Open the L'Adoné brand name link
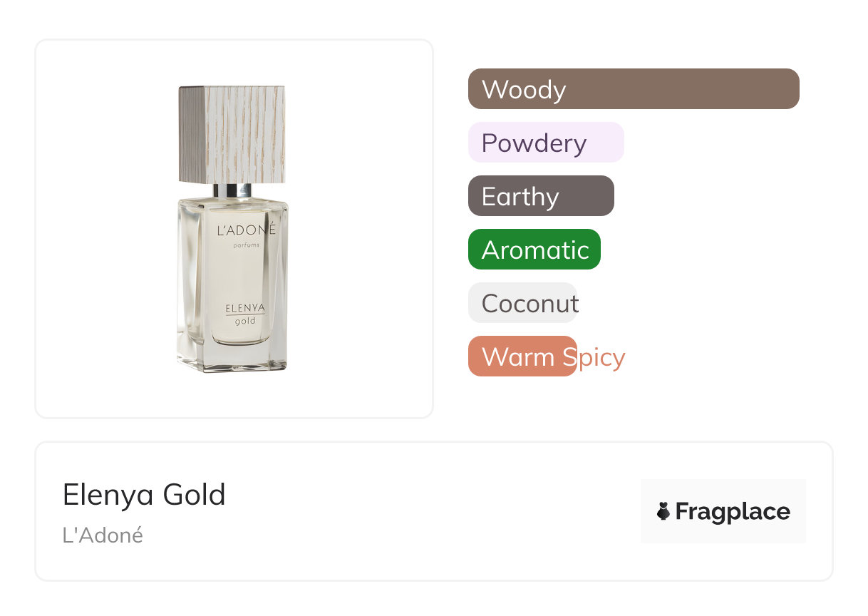868x616 pixels. tap(103, 535)
